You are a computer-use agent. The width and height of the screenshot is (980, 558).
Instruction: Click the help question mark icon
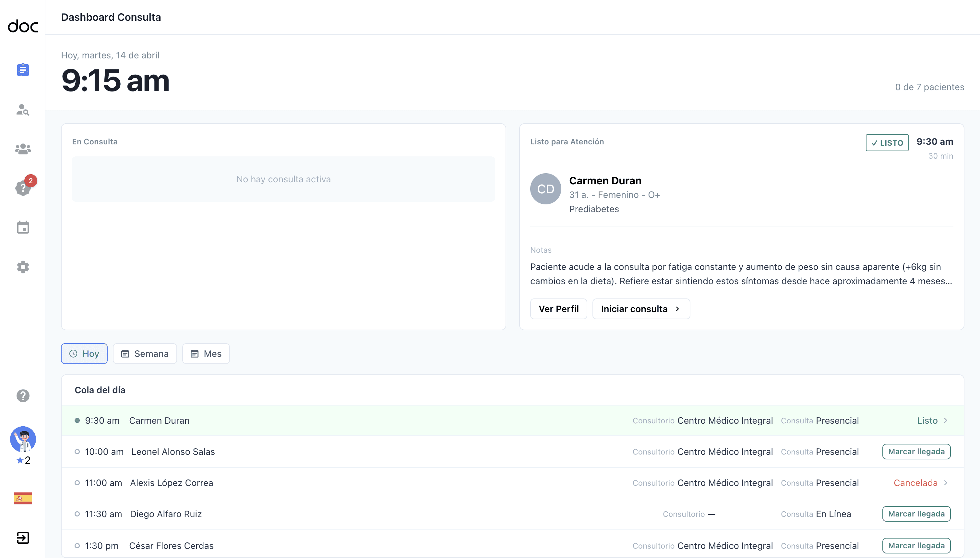pyautogui.click(x=23, y=395)
